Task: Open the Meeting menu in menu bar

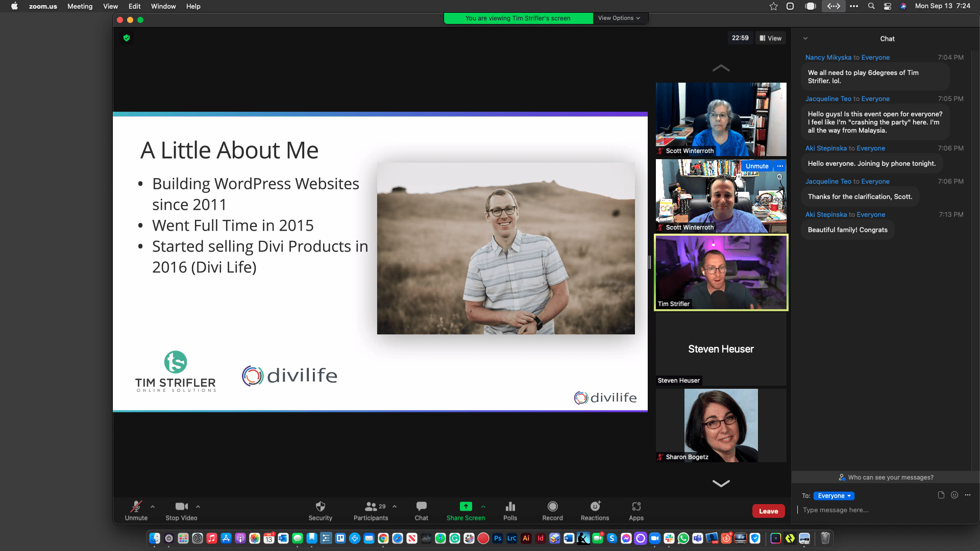Action: click(79, 6)
